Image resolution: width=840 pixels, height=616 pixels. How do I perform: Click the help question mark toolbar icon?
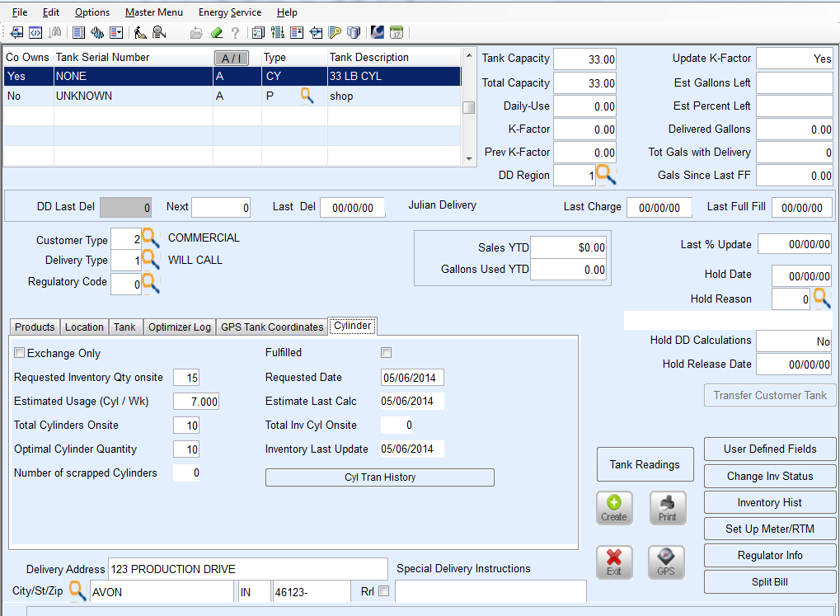(x=236, y=33)
